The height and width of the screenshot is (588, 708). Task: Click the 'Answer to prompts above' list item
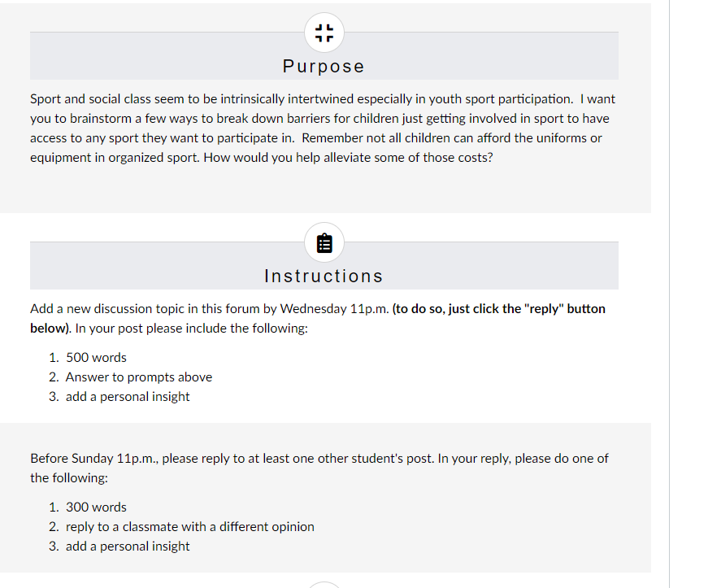pyautogui.click(x=139, y=377)
